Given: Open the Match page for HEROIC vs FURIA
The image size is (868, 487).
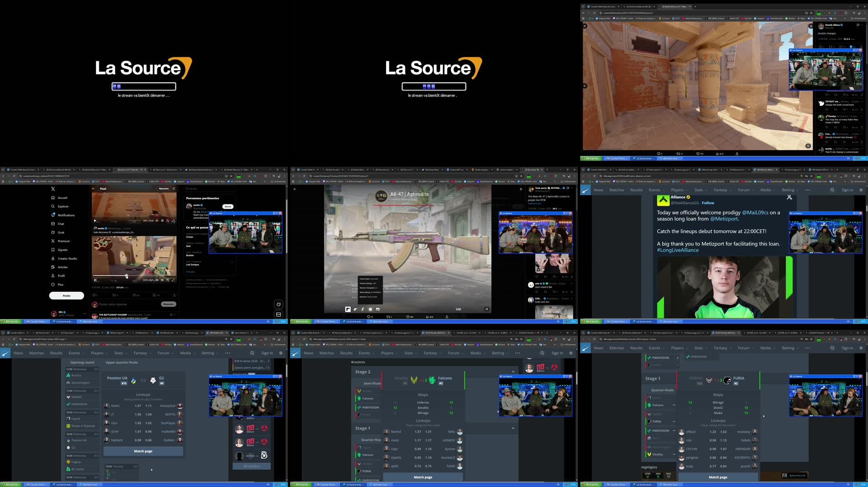Looking at the screenshot, I should coord(718,477).
